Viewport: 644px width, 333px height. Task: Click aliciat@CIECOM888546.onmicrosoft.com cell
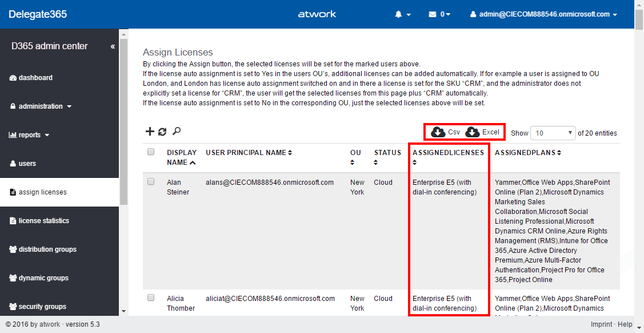click(x=271, y=299)
